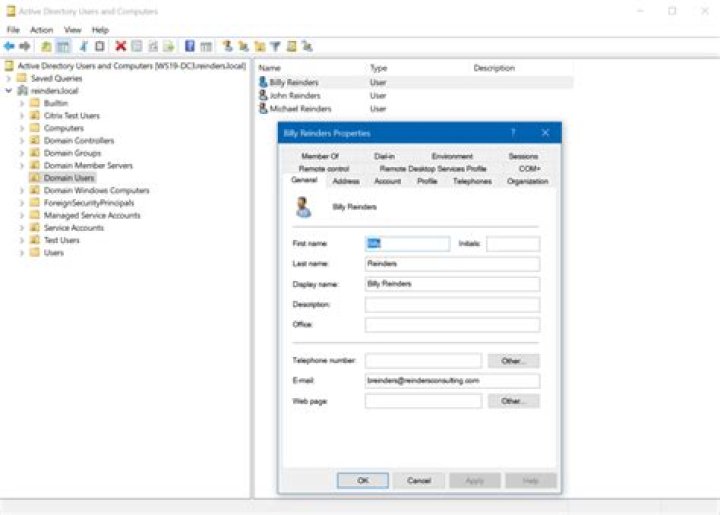Click the Create new organizational unit icon
The width and height of the screenshot is (720, 515).
pos(259,46)
